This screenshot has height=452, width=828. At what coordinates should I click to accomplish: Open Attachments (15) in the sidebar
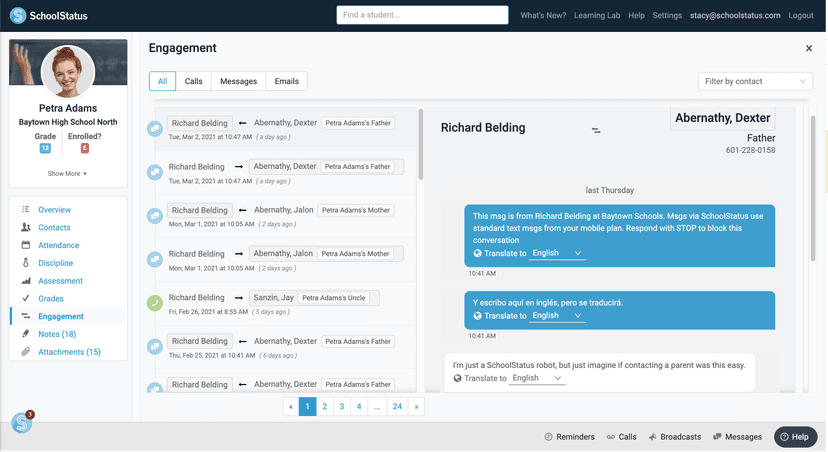(69, 352)
